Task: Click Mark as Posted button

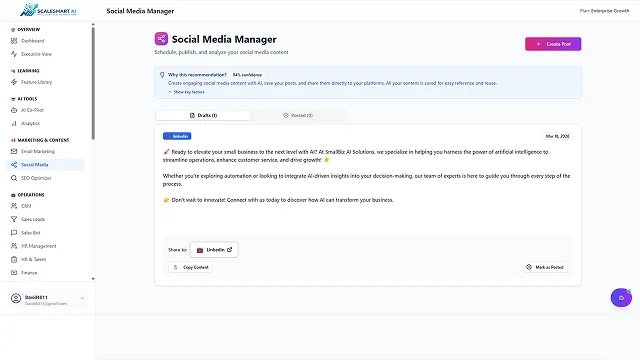Action: point(545,267)
